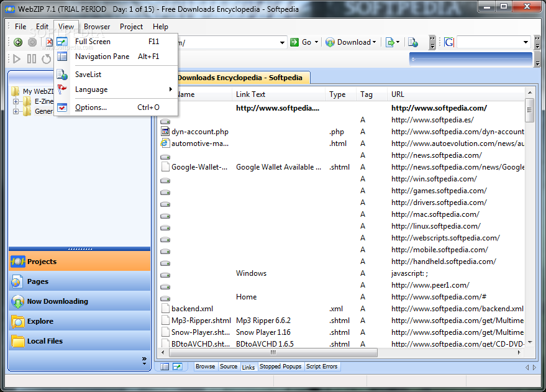Expand the Gener folder tree node
Image resolution: width=546 pixels, height=392 pixels.
tap(16, 111)
